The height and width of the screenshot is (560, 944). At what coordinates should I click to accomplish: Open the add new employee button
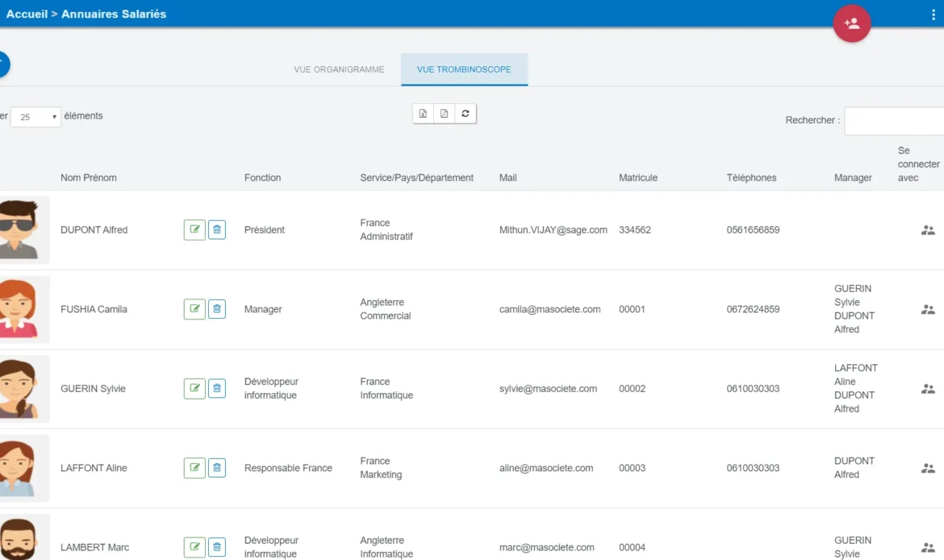coord(851,23)
